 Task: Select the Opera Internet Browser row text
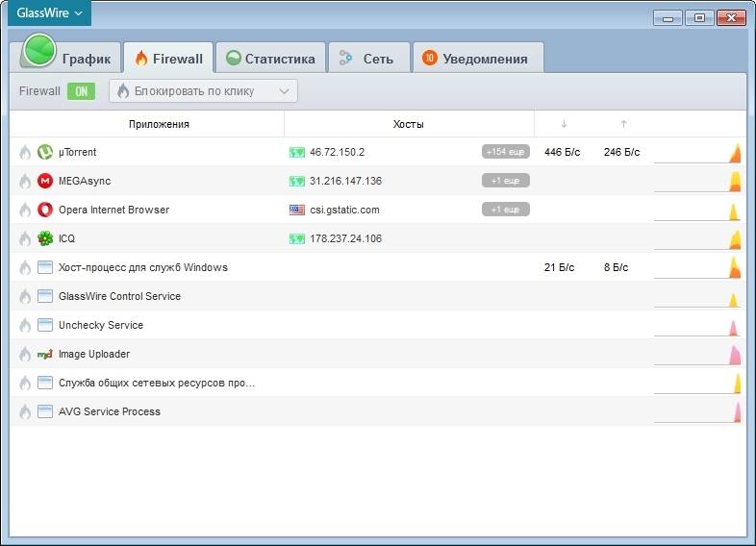pos(113,211)
